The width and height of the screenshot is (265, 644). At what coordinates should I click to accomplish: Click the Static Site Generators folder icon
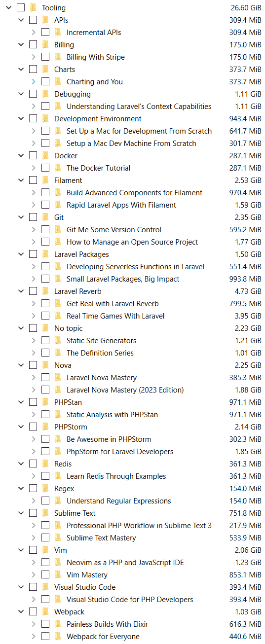pos(58,340)
